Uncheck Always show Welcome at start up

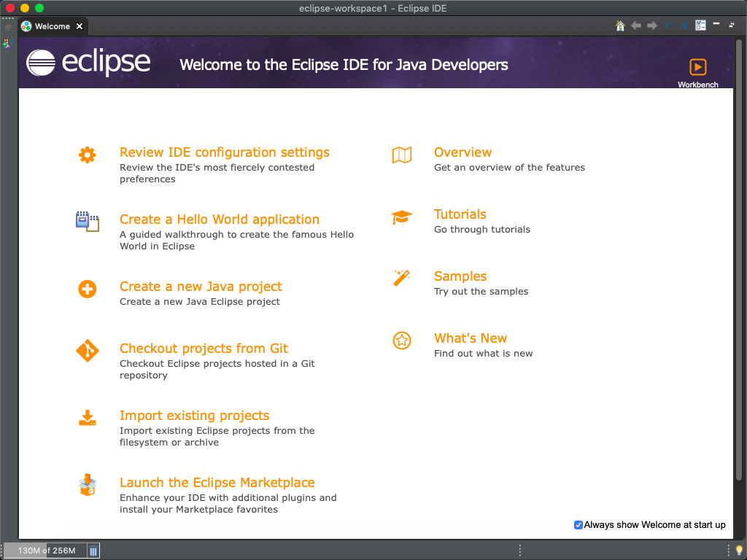[x=578, y=525]
